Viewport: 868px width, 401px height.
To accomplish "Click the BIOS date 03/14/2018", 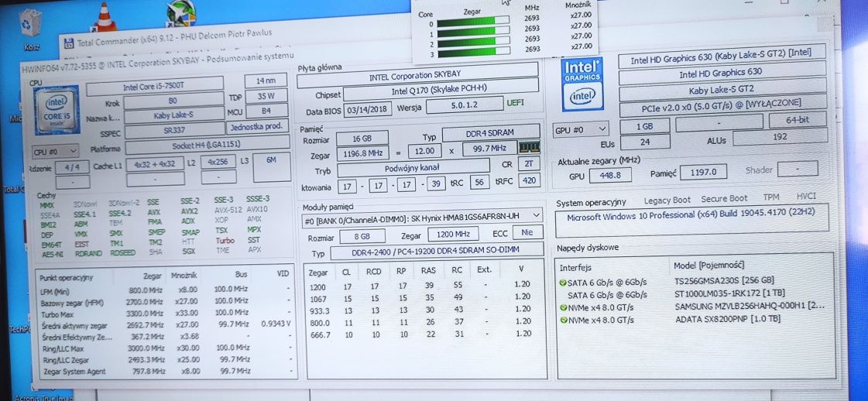I will (x=368, y=108).
